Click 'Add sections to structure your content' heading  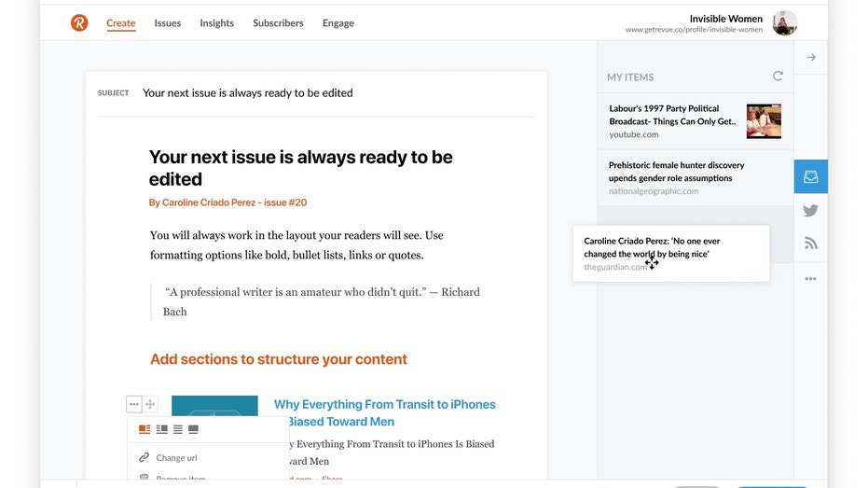point(279,359)
